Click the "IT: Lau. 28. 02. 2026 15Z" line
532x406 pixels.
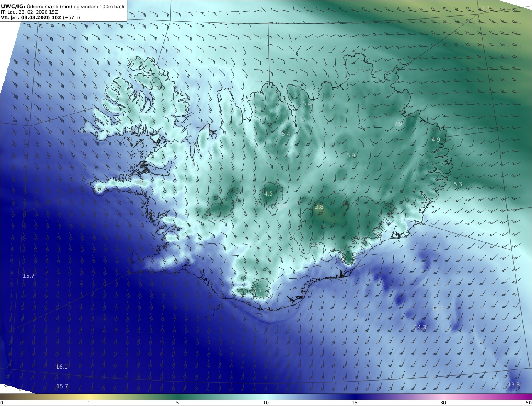[30, 12]
